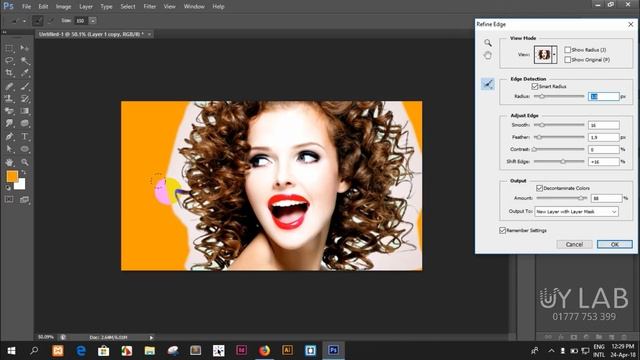This screenshot has width=640, height=360.
Task: Expand the toolbox panel double arrow
Action: pos(4,32)
